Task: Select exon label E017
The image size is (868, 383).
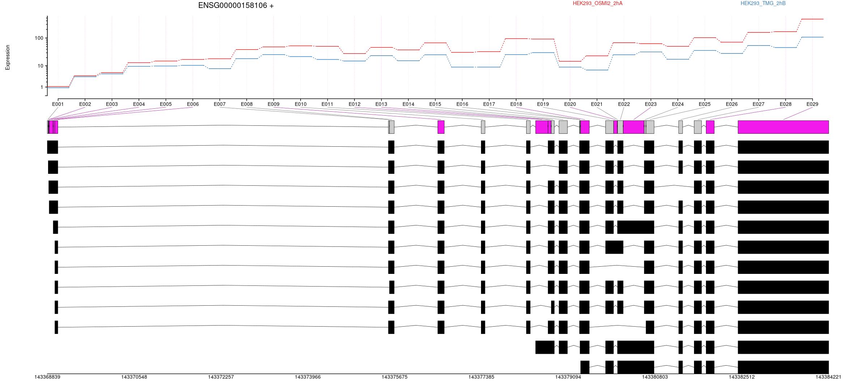Action: coord(489,104)
